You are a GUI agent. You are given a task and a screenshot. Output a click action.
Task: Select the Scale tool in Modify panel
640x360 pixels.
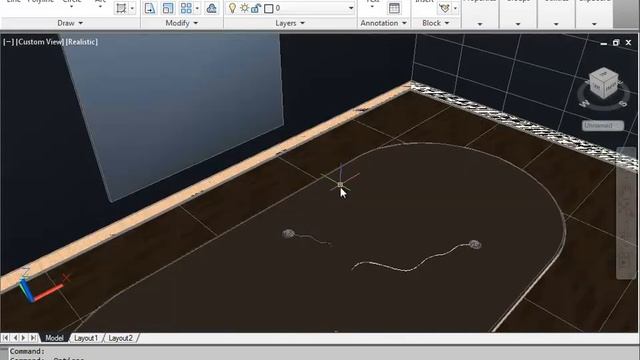pyautogui.click(x=168, y=8)
